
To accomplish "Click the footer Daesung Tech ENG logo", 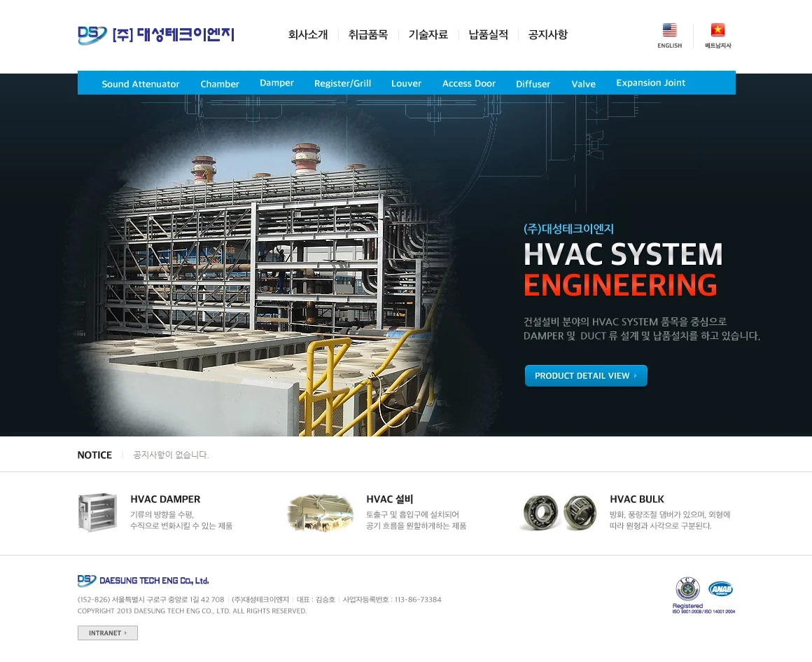I will point(143,581).
